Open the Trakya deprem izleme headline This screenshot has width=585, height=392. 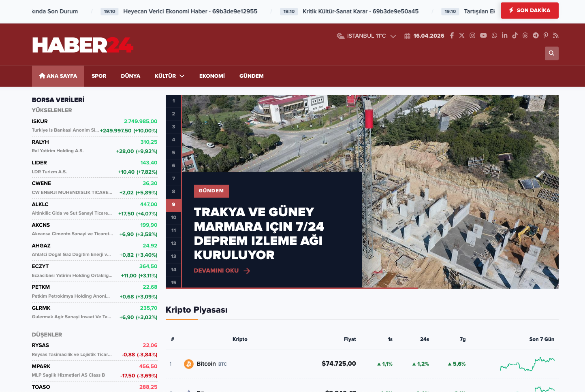point(259,233)
